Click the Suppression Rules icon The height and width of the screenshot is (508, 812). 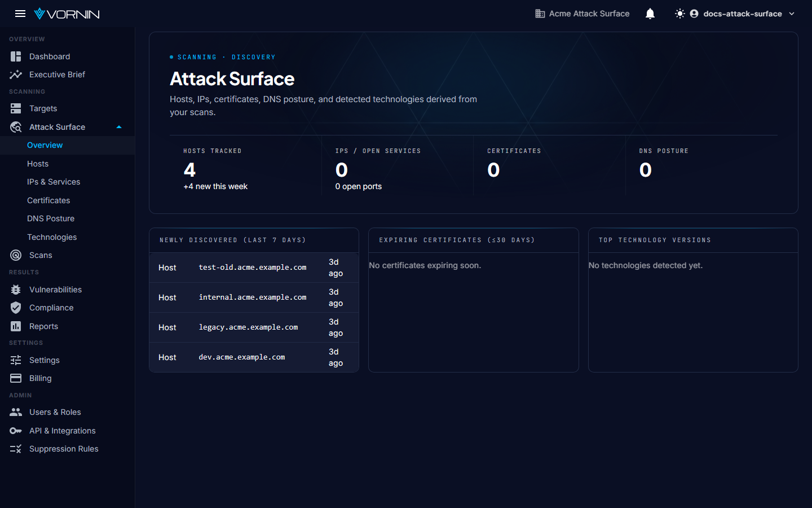pos(16,449)
